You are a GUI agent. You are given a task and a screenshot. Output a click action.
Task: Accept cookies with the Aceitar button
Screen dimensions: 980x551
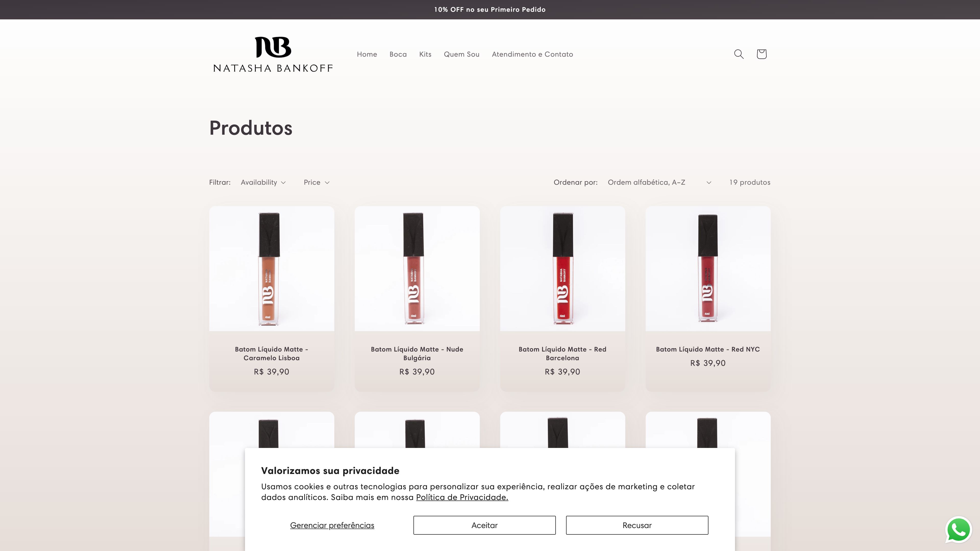pyautogui.click(x=484, y=525)
